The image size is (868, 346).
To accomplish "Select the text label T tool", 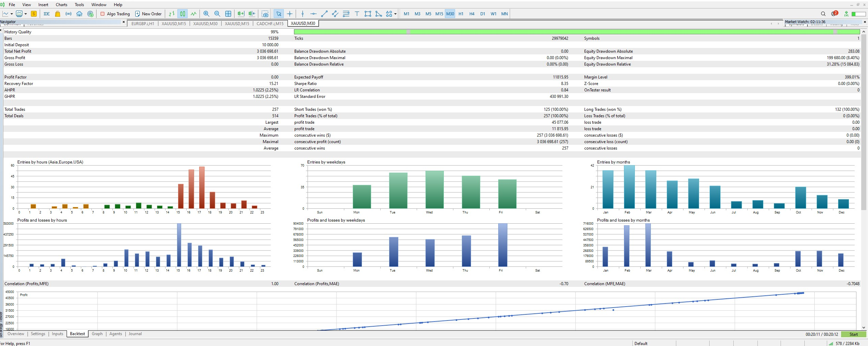I will coord(357,14).
